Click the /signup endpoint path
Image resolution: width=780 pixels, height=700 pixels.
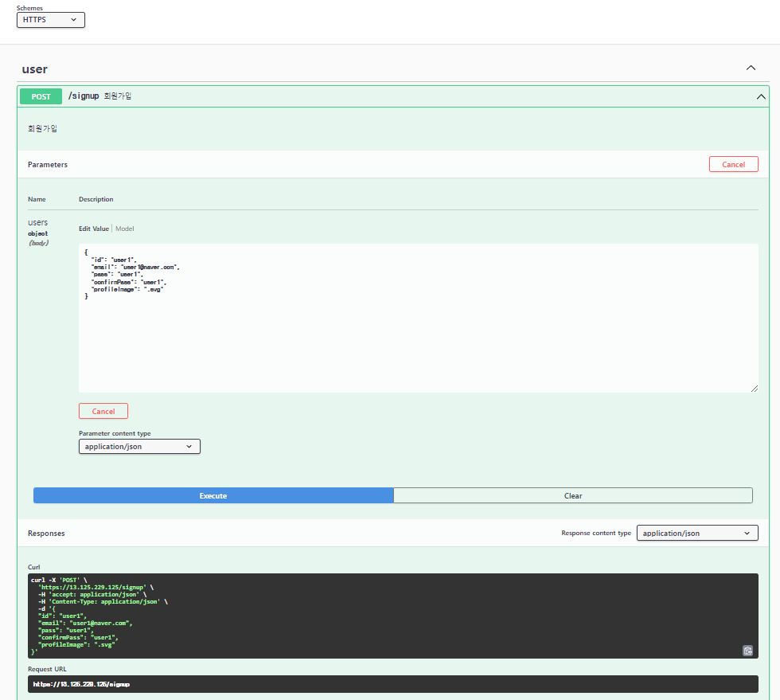click(84, 96)
